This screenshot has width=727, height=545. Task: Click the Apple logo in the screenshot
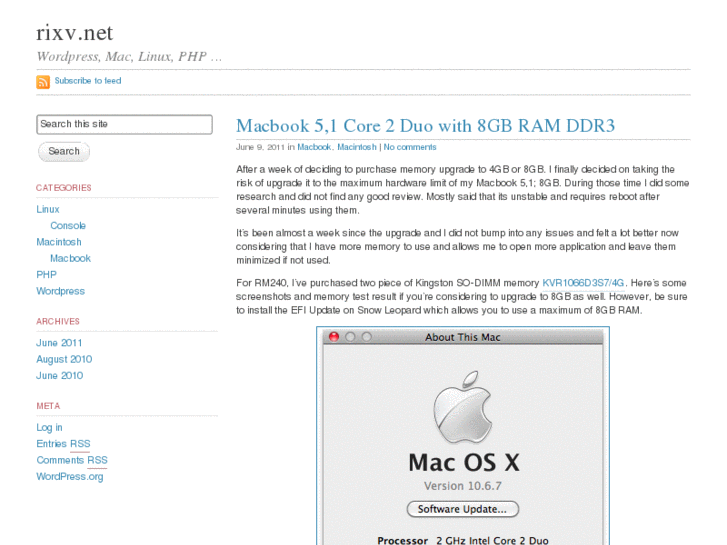pos(463,407)
